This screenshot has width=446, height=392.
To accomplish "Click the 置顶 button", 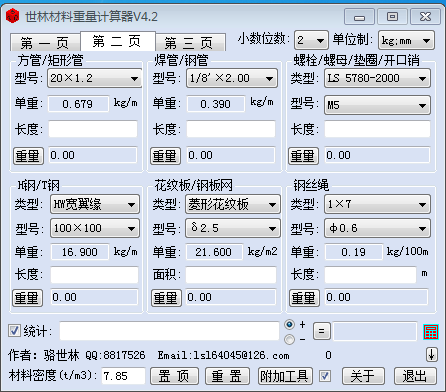I will pos(174,376).
